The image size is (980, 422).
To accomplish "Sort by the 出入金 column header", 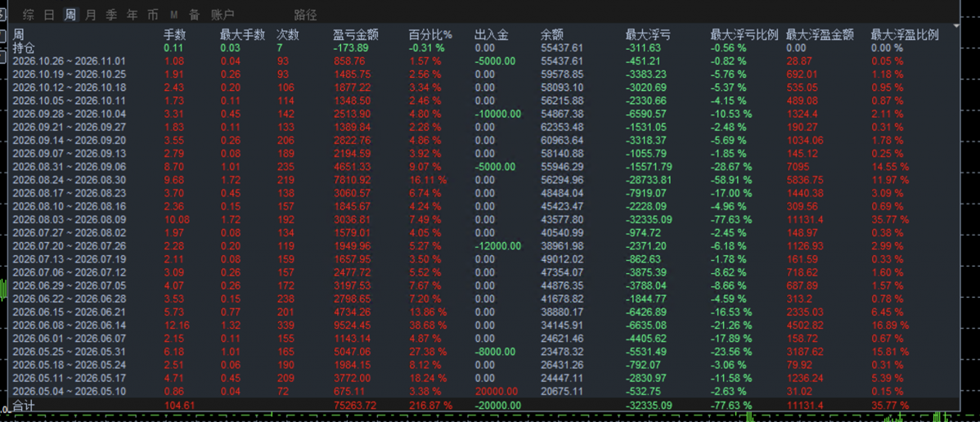I will pyautogui.click(x=492, y=36).
